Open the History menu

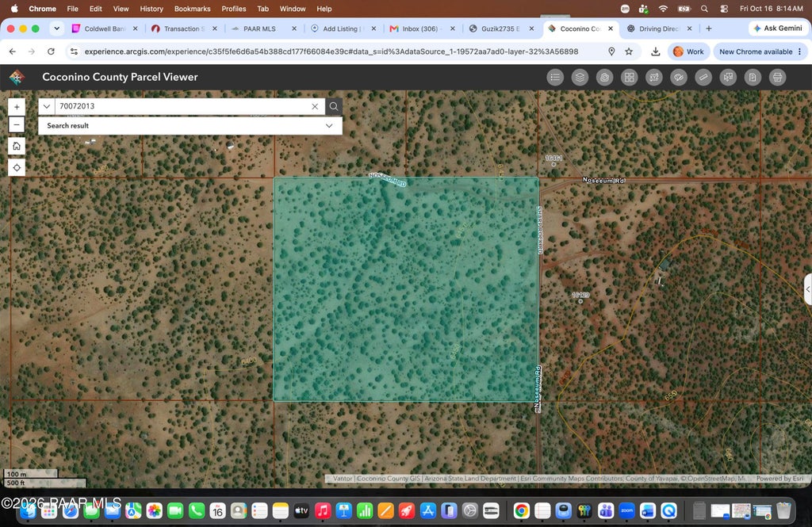[x=151, y=8]
